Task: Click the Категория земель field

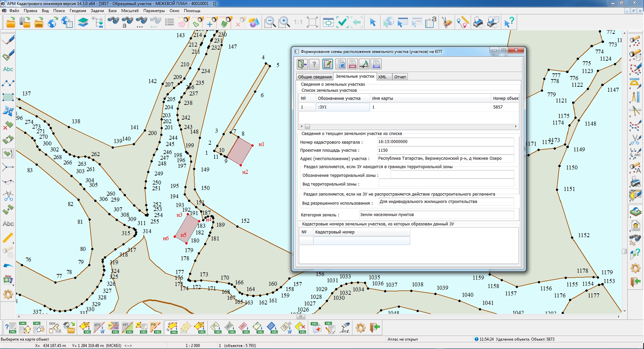Action: [x=436, y=215]
